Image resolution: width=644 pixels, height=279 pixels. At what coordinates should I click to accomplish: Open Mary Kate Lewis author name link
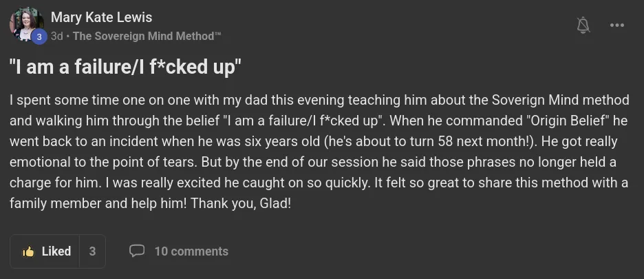[x=101, y=17]
